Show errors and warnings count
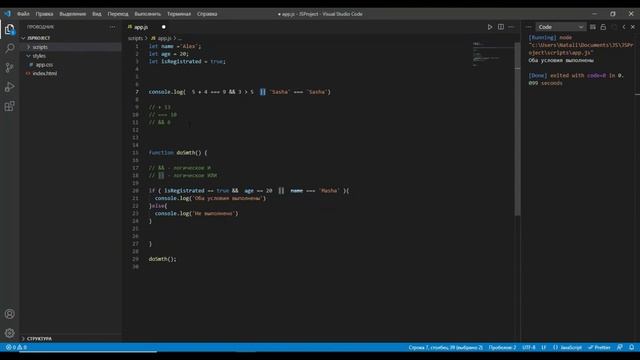This screenshot has width=640, height=360. pyautogui.click(x=16, y=347)
